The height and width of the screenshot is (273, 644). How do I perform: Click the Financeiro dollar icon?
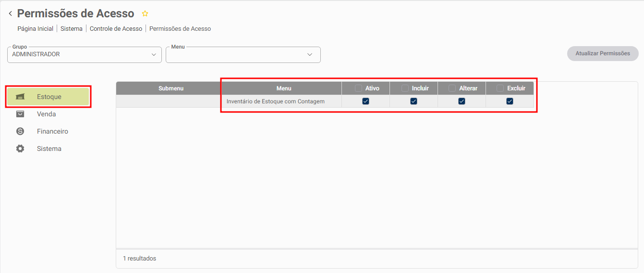20,131
